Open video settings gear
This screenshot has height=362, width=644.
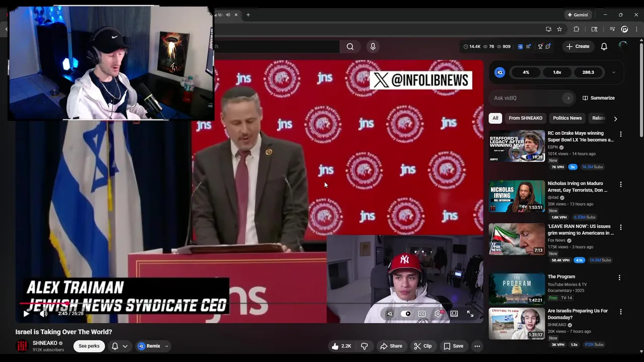pos(438,314)
